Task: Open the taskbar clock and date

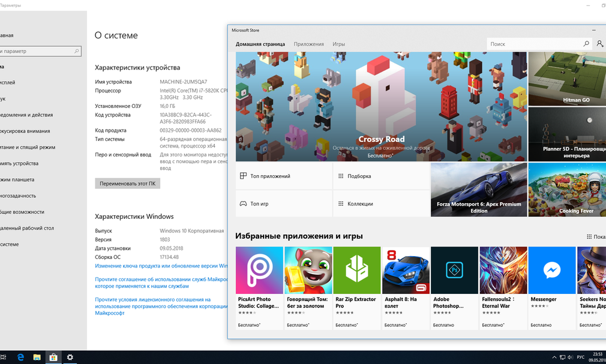Action: (x=597, y=357)
